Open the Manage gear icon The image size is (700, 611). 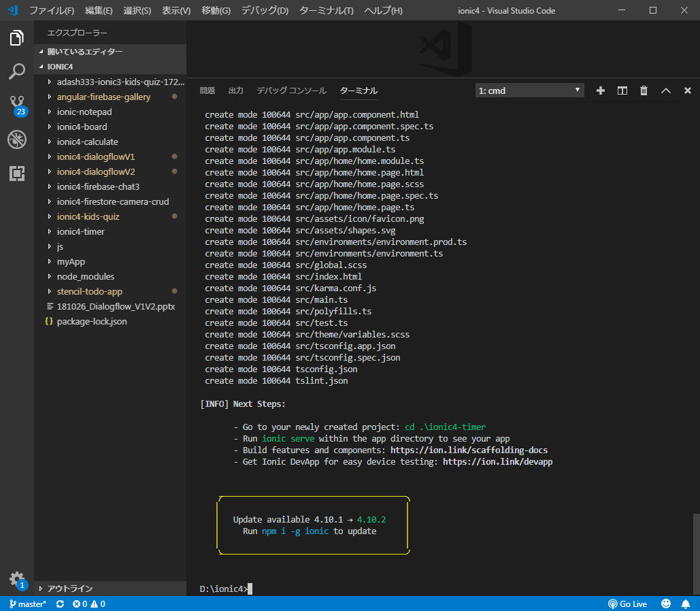[18, 580]
